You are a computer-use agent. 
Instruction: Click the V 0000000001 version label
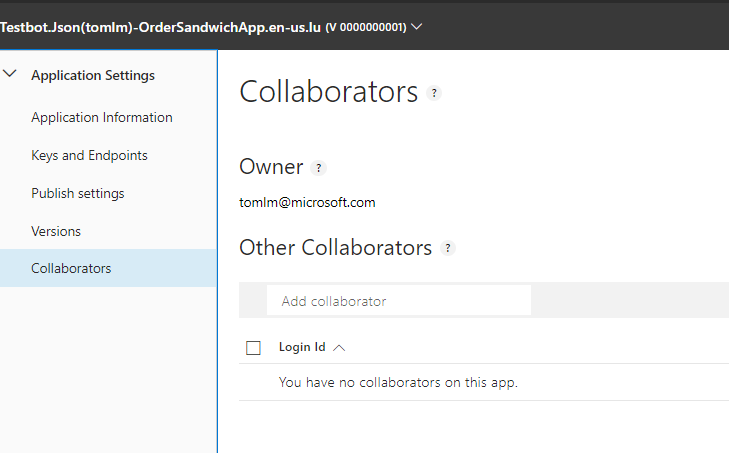(x=366, y=27)
